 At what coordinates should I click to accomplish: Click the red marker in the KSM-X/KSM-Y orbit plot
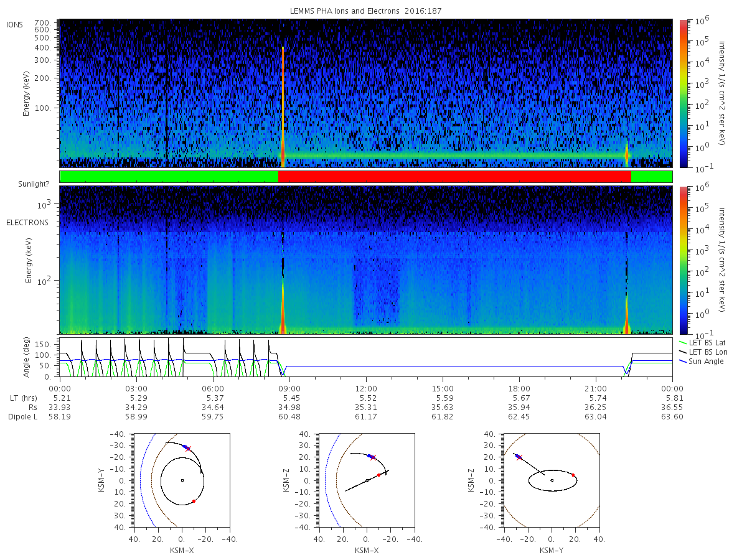(x=194, y=501)
